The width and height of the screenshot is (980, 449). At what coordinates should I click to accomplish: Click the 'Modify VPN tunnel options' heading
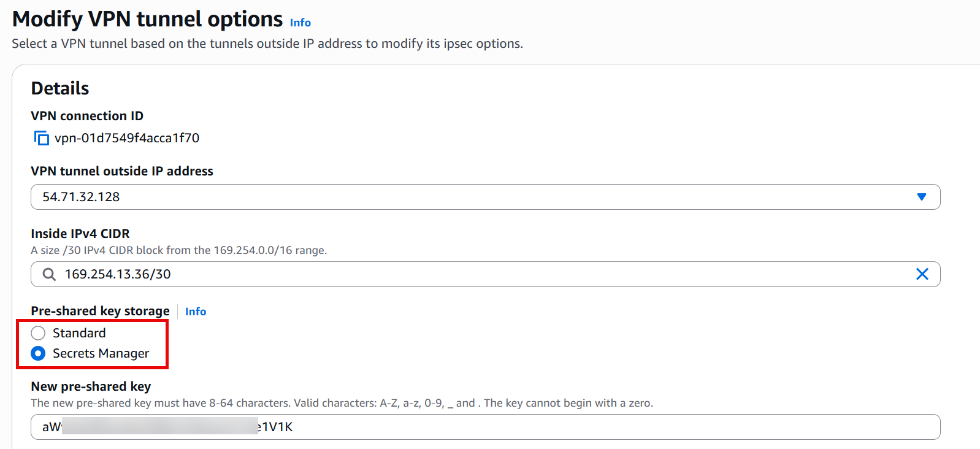coord(147,20)
